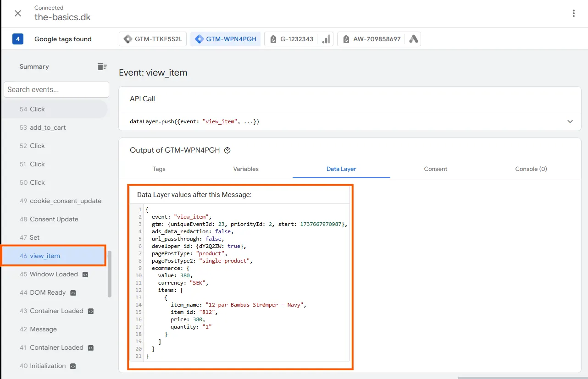
Task: Clear the event list with the delete icon
Action: tap(102, 66)
